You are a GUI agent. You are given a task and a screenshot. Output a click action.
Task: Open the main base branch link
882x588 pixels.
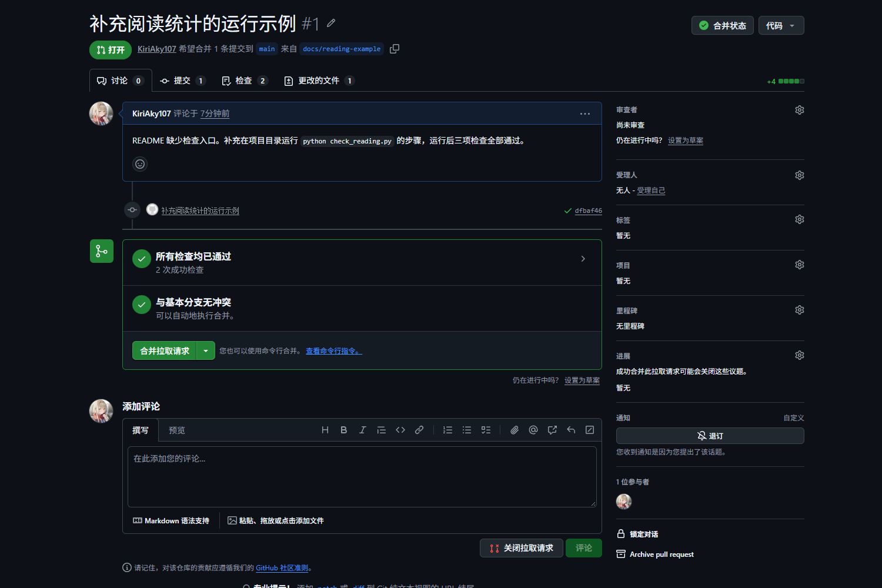click(x=267, y=49)
